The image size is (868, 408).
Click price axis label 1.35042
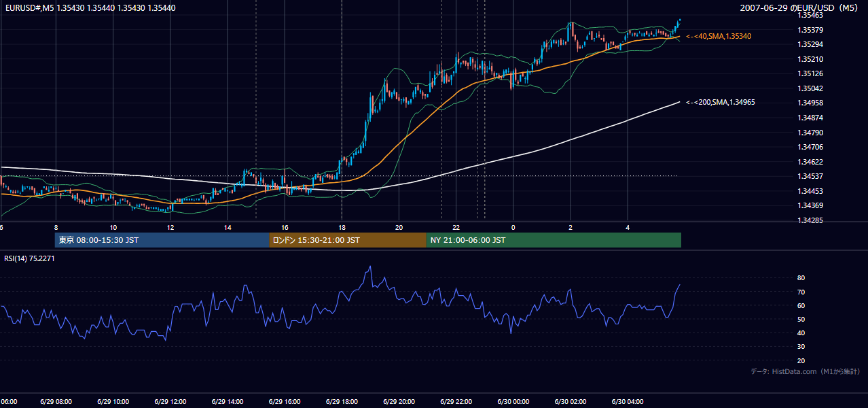click(811, 88)
